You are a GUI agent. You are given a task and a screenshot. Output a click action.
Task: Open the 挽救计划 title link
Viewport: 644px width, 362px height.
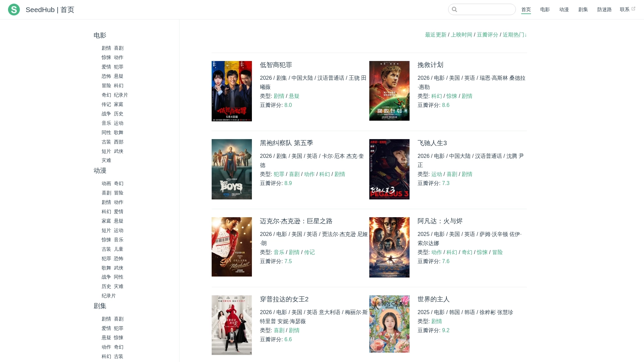(x=430, y=65)
